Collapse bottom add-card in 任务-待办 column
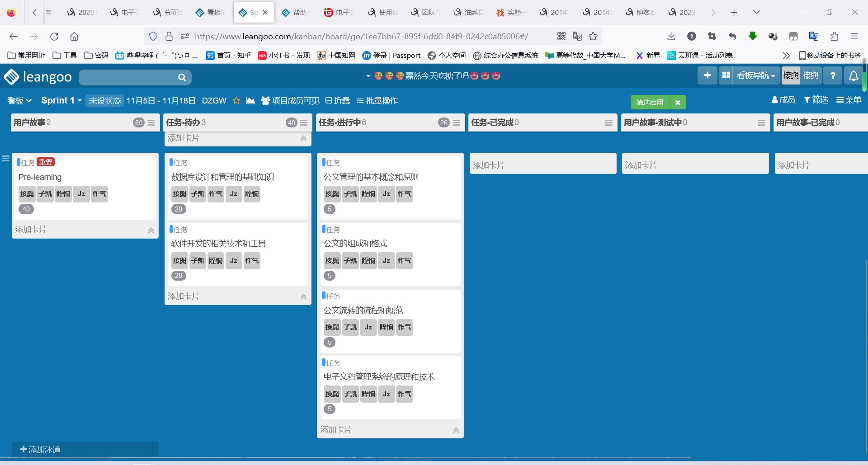 [x=304, y=297]
